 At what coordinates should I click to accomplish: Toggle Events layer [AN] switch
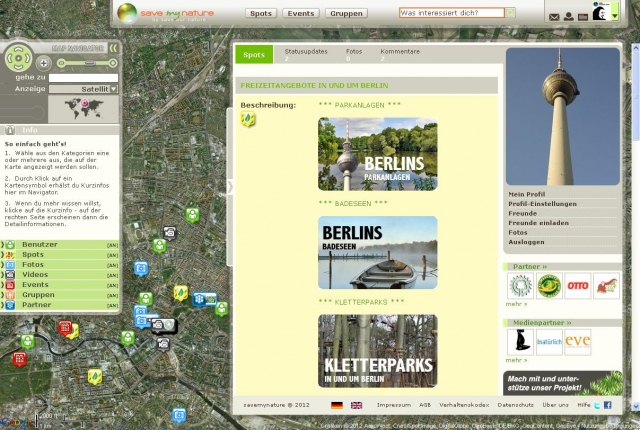point(112,285)
